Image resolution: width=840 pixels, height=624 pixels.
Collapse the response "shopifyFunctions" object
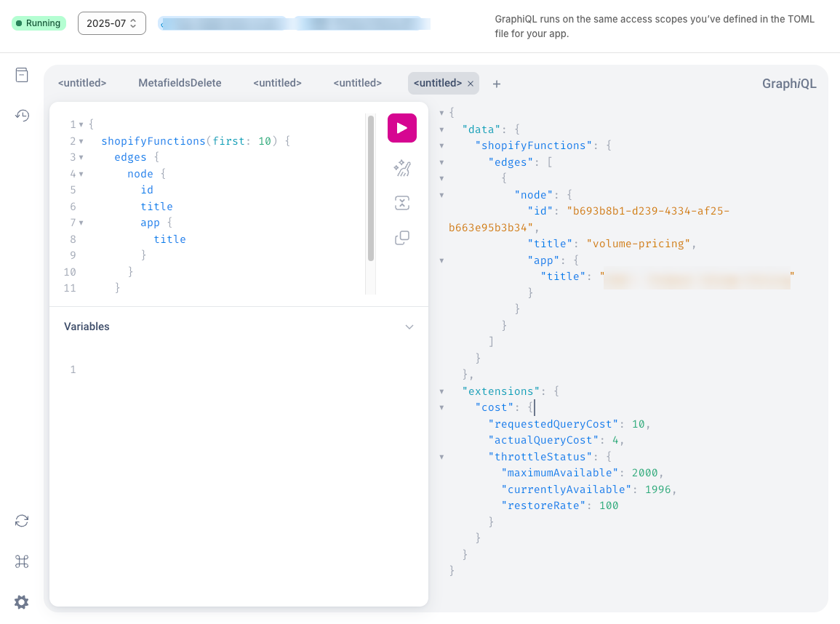(x=441, y=145)
